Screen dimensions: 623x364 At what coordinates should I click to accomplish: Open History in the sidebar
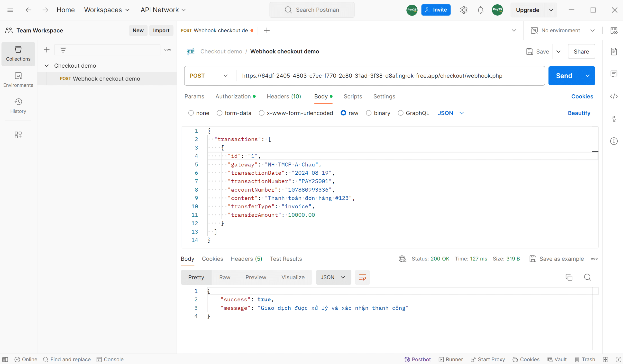pos(18,106)
